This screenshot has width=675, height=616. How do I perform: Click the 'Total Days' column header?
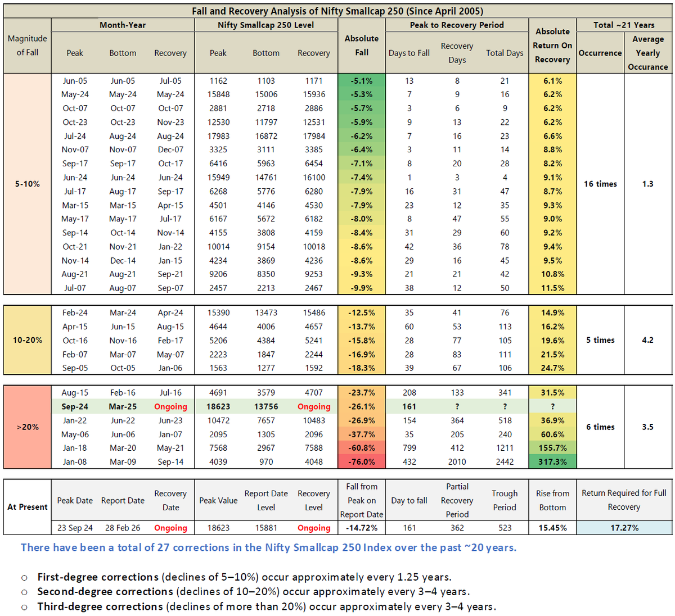click(x=505, y=53)
